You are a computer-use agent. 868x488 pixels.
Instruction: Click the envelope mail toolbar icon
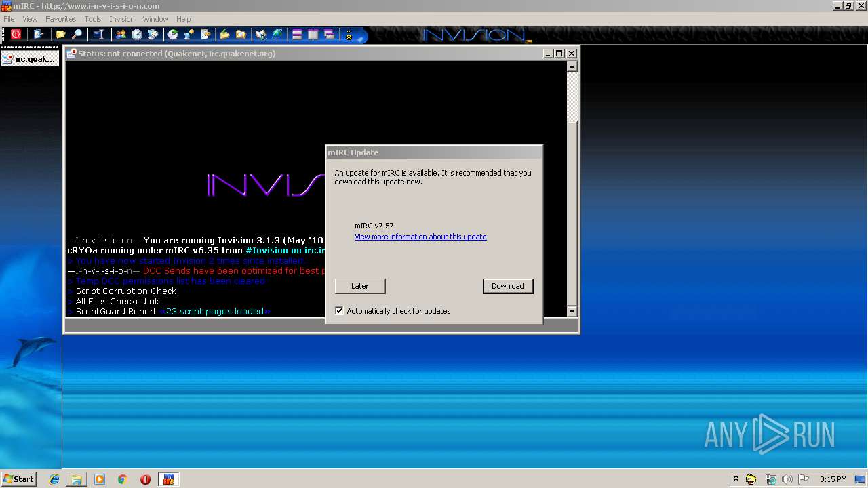(x=262, y=35)
